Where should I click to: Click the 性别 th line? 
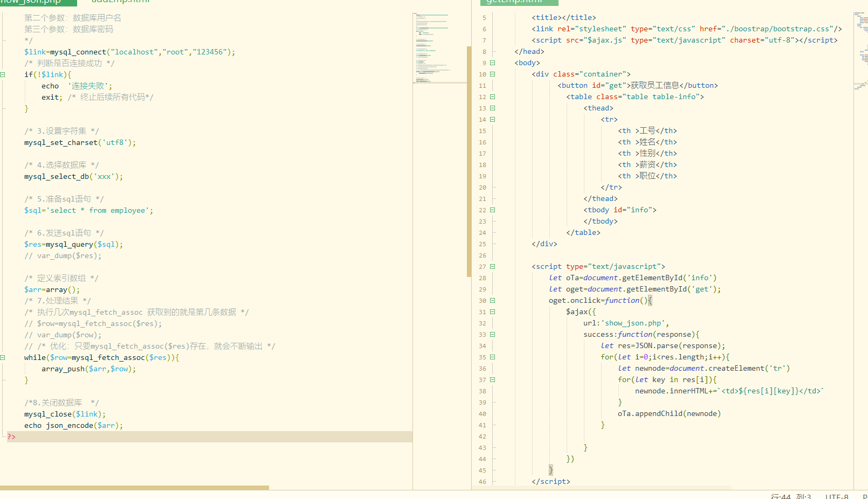tap(647, 154)
